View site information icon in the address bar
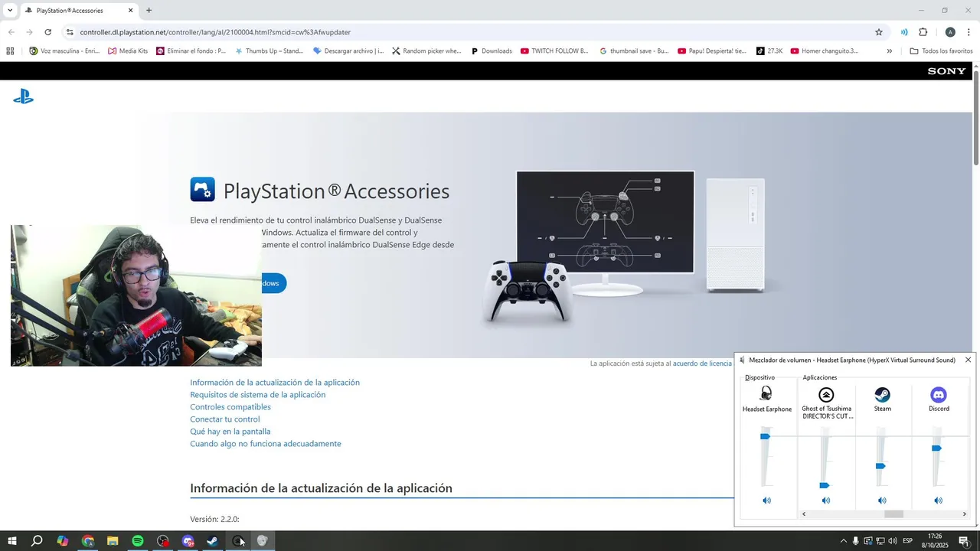Screen dimensions: 980x551 [x=70, y=32]
